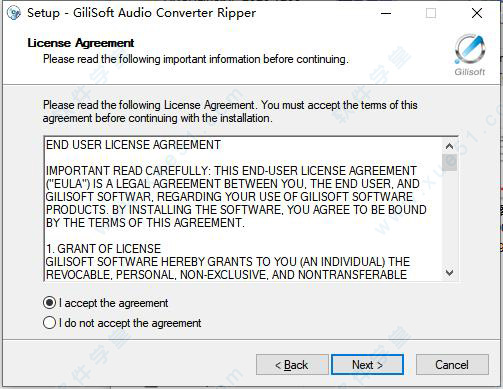
Task: Click the setup installer icon in title bar
Action: point(14,13)
